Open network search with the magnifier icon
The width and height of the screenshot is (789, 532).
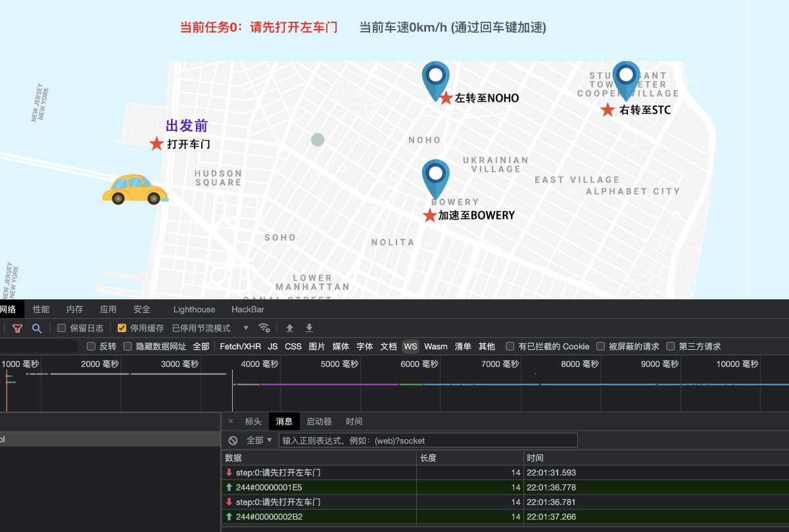(37, 328)
